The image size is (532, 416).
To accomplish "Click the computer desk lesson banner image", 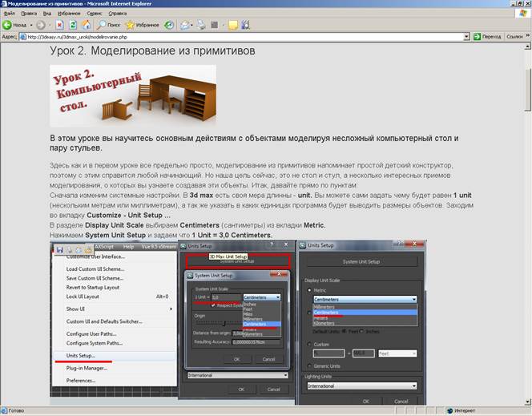I will [133, 95].
